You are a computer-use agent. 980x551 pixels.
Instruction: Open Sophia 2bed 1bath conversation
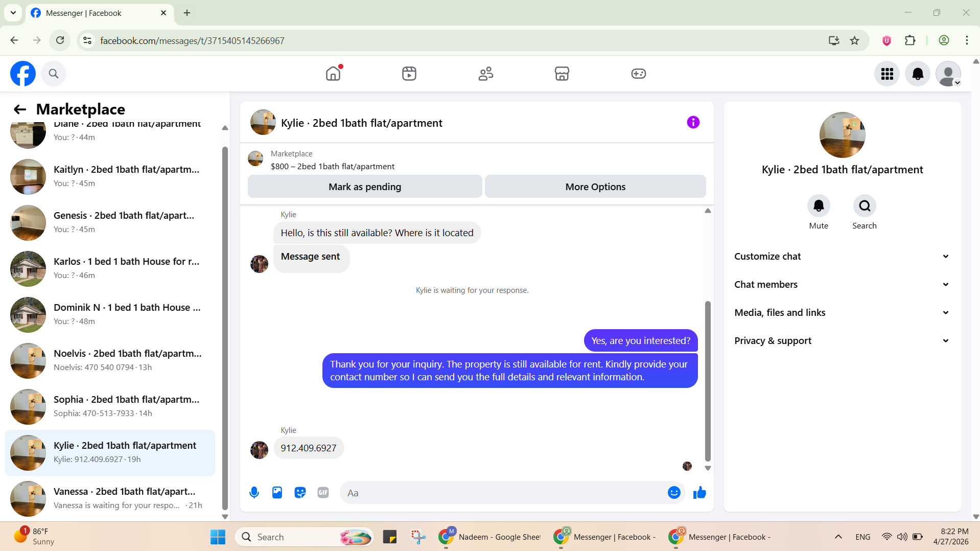click(x=110, y=406)
